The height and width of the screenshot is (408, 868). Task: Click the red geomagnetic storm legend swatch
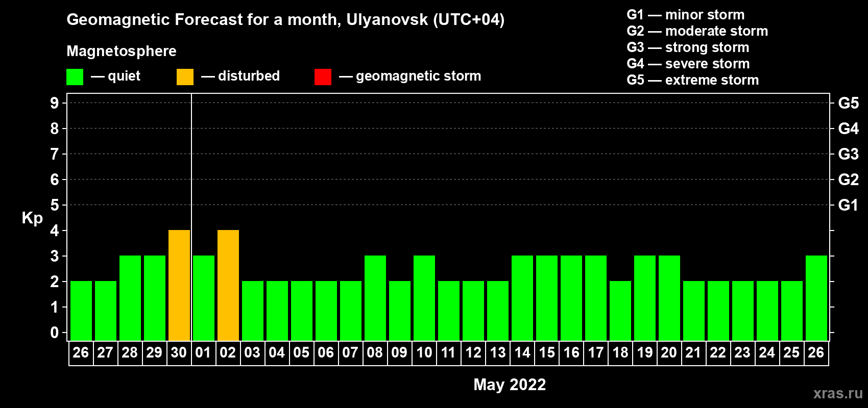(x=323, y=77)
